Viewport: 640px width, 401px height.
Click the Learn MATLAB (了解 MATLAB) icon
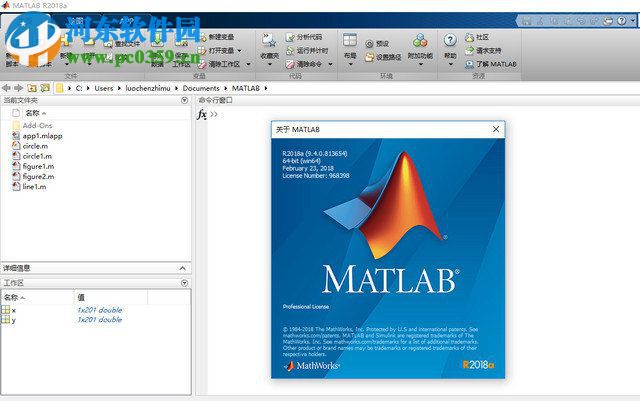(x=469, y=64)
